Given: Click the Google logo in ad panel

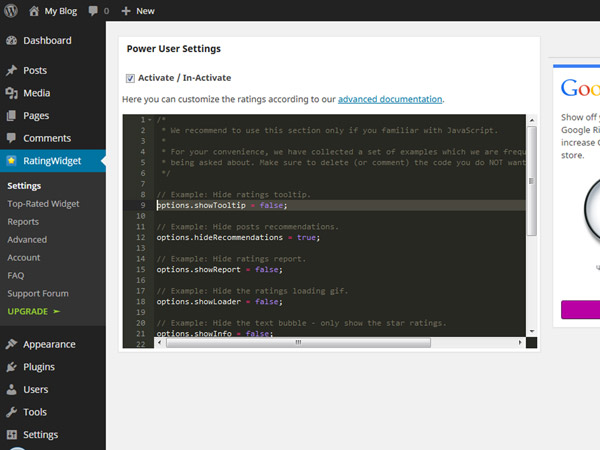Looking at the screenshot, I should click(x=580, y=88).
